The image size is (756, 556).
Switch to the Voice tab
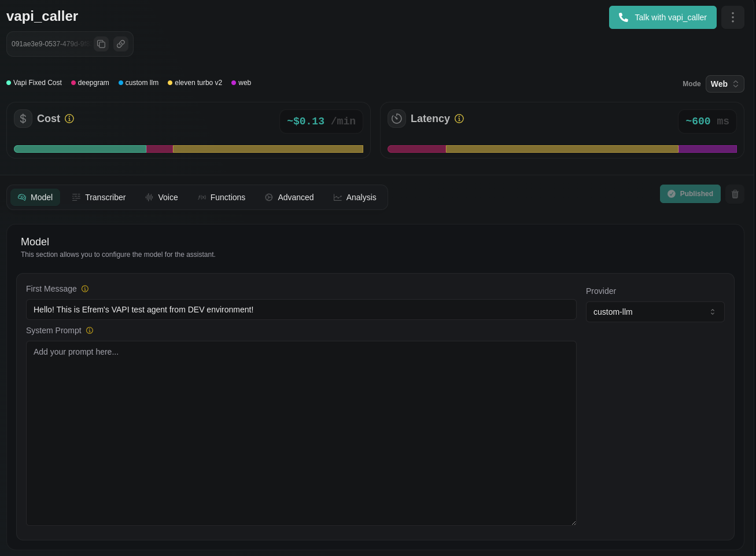[x=161, y=197]
